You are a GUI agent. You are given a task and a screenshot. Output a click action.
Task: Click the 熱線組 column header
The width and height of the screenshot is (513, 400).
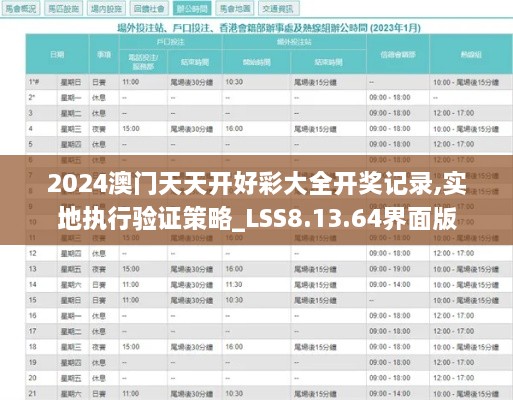click(x=471, y=54)
